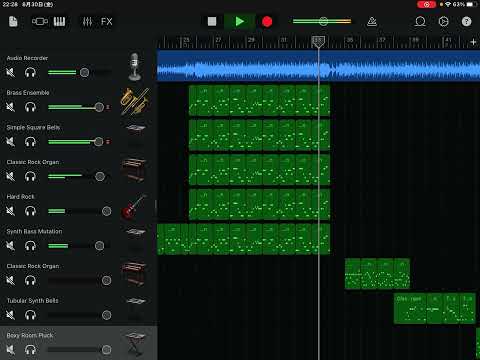Mute the Tubular Synth Bells track
Image resolution: width=480 pixels, height=360 pixels.
pyautogui.click(x=10, y=315)
